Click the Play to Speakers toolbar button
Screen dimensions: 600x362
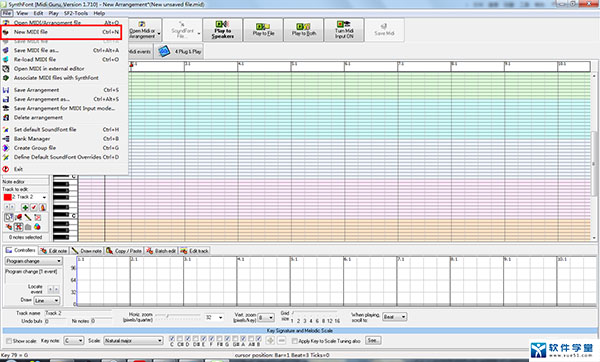tap(222, 30)
